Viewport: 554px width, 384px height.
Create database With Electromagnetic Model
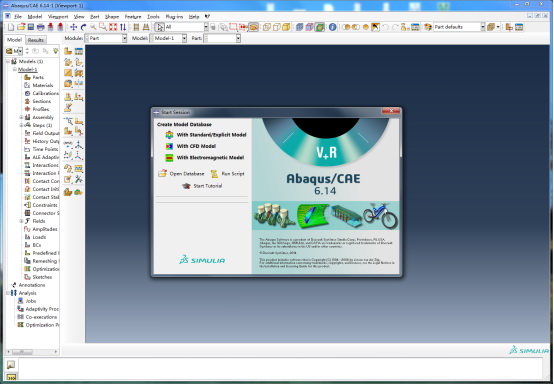click(x=205, y=158)
